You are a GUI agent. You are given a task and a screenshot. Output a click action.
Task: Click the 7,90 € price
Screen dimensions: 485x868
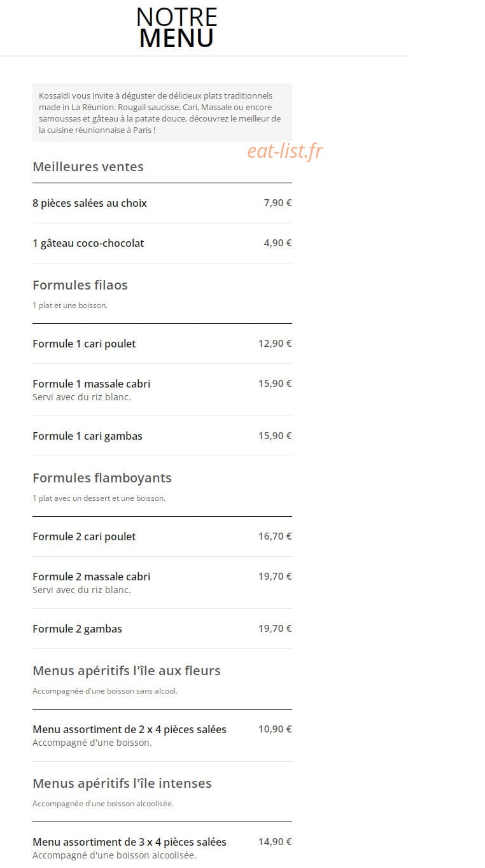click(x=278, y=203)
